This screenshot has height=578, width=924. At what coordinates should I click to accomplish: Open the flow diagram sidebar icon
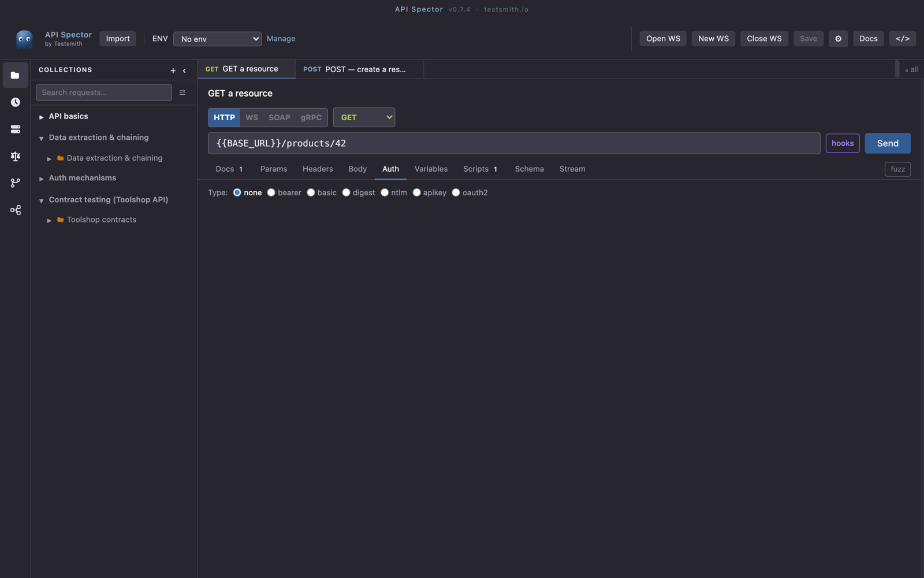pos(15,210)
